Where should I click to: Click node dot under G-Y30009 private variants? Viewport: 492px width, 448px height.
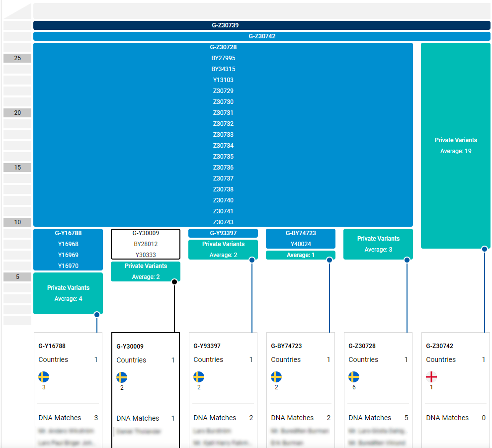tap(174, 282)
